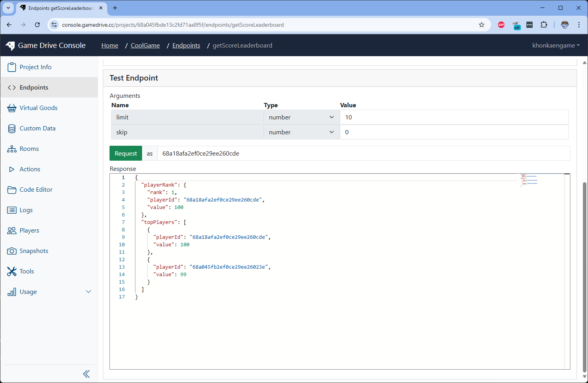Click the green Request button

(x=126, y=153)
